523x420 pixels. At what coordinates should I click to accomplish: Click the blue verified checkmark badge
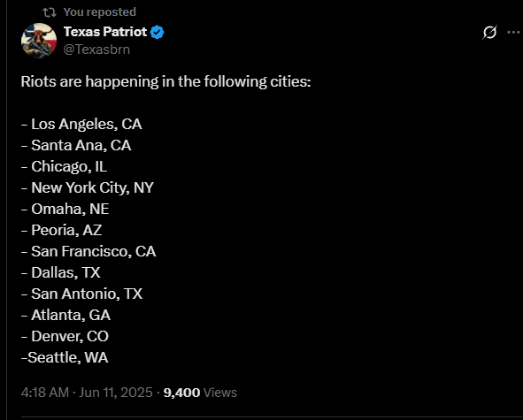pos(157,33)
